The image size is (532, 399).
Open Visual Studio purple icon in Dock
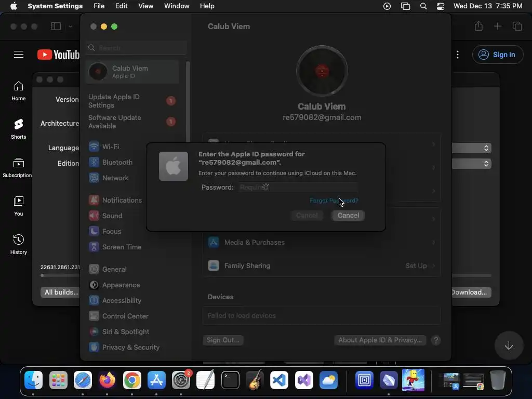click(x=304, y=380)
